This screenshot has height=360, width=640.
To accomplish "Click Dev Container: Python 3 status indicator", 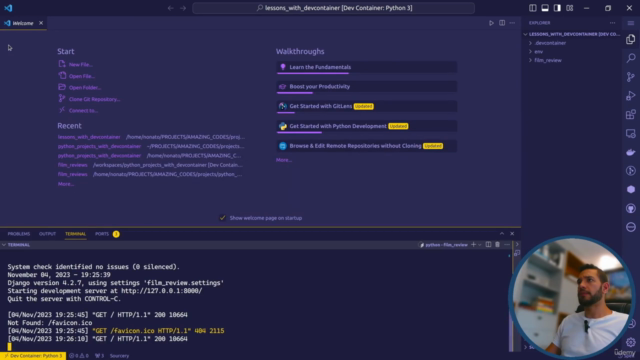I will (33, 356).
